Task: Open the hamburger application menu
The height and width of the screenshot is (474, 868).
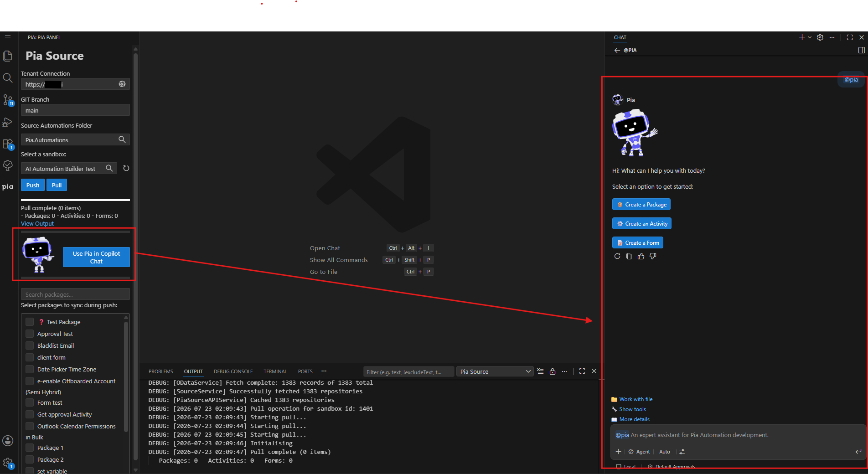Action: pos(8,37)
